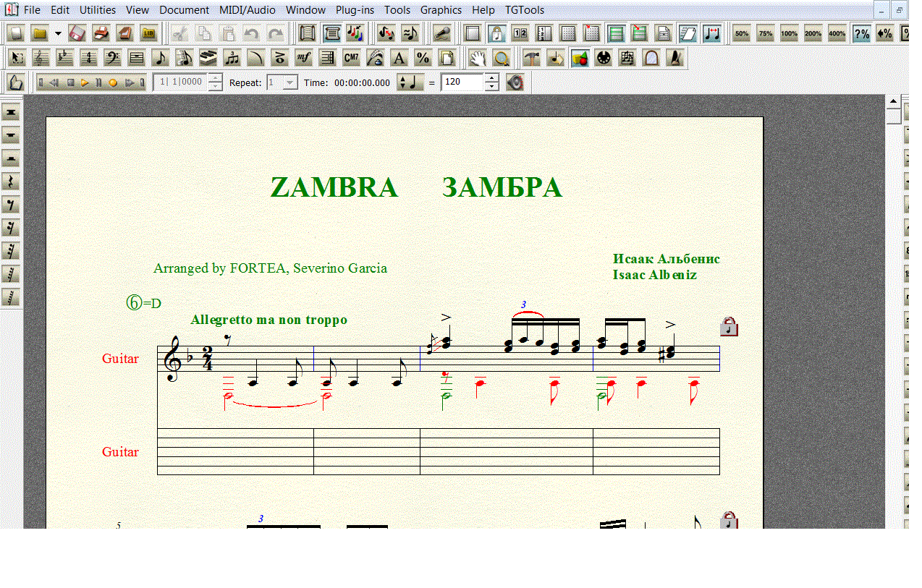
Task: Increment the measure counter stepper
Action: 215,78
